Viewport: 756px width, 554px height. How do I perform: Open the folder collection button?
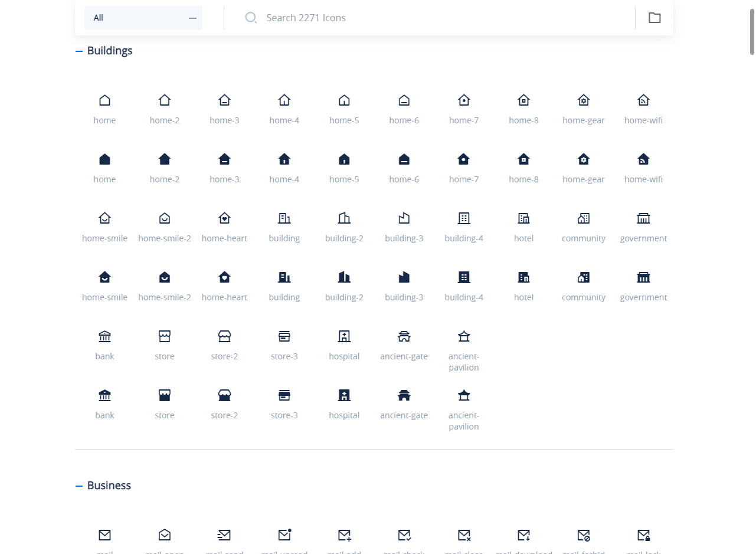pos(654,18)
